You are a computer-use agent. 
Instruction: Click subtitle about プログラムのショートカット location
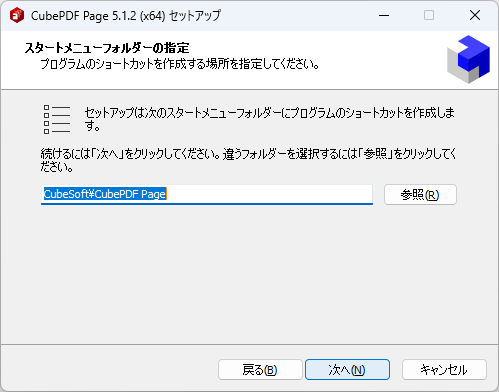pyautogui.click(x=180, y=64)
